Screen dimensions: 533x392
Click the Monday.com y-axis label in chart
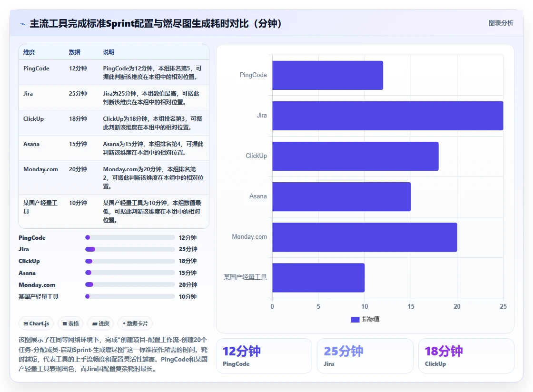point(249,237)
